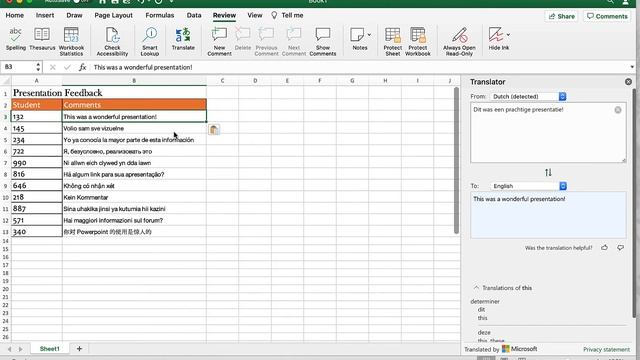This screenshot has width=640, height=360.
Task: Click the paste options icon near cell C4
Action: click(x=214, y=129)
